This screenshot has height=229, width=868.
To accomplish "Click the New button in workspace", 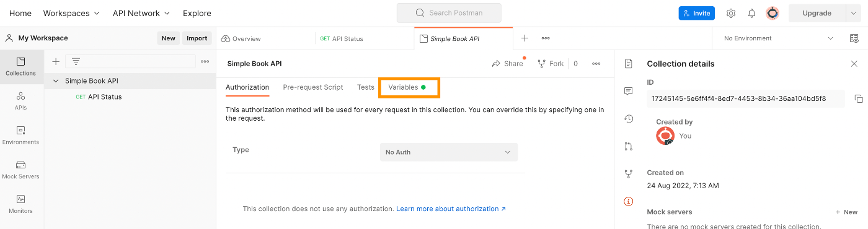I will tap(168, 38).
